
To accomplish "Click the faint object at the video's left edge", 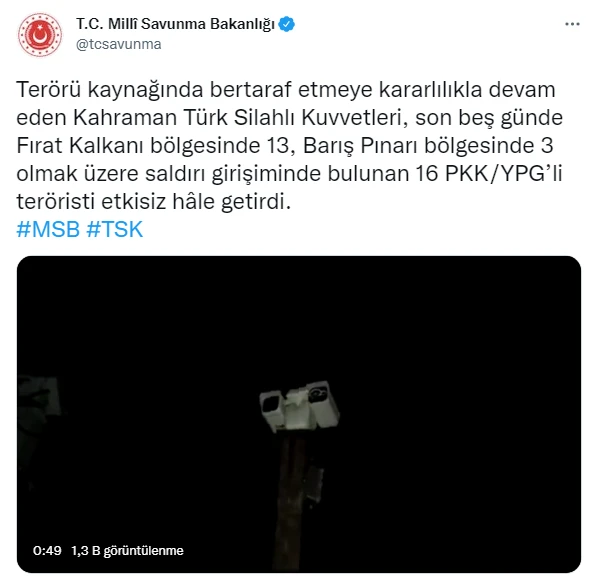I will (x=39, y=397).
